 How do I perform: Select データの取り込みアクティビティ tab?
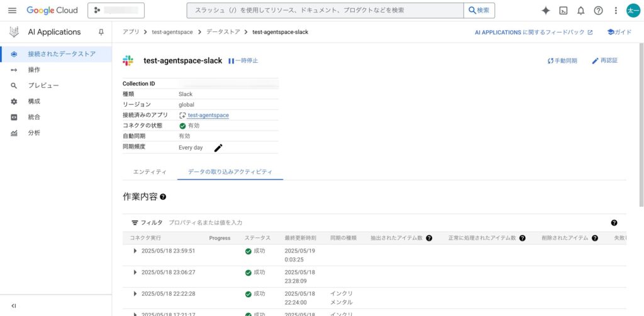pyautogui.click(x=230, y=172)
